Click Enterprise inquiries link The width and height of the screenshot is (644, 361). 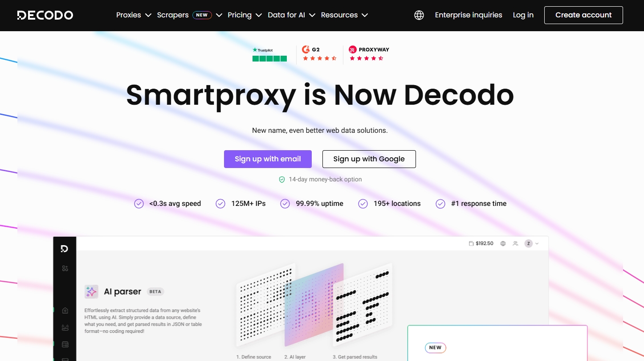[469, 15]
